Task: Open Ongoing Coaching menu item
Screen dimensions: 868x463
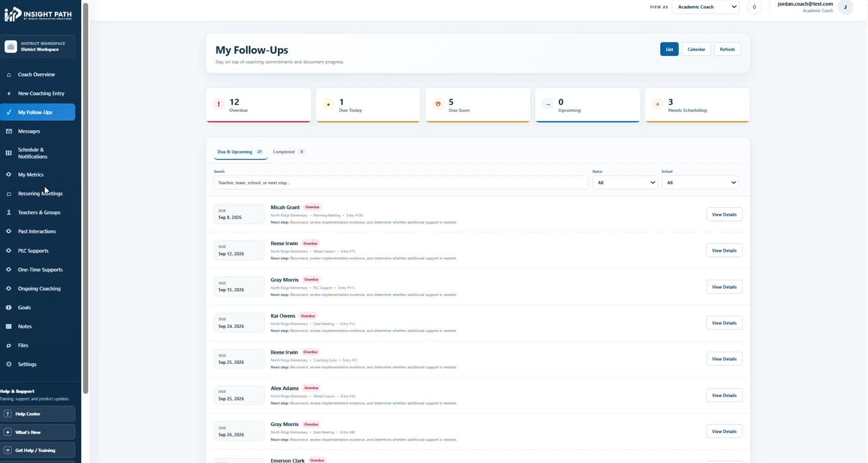Action: coord(38,289)
